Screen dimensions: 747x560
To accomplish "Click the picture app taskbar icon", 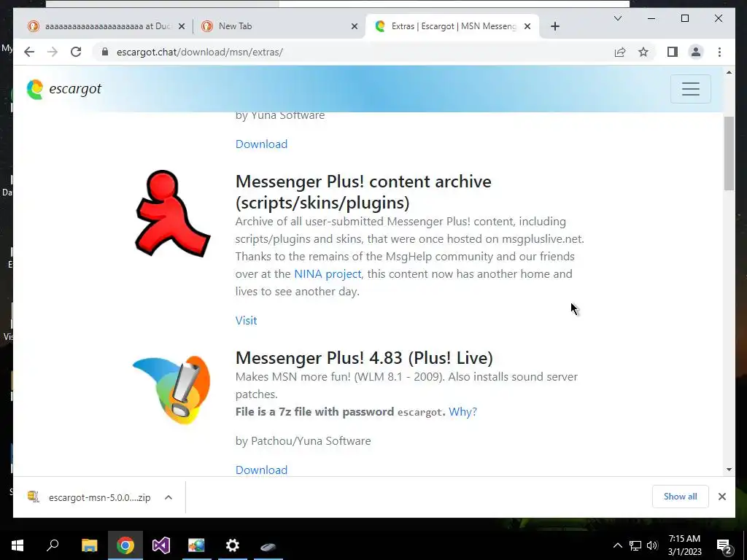I will (x=196, y=545).
